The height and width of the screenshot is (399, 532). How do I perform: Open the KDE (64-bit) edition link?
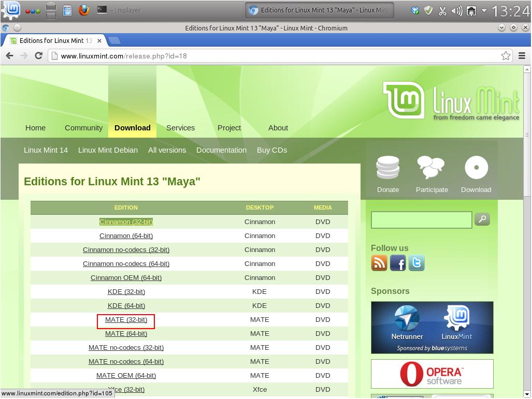pyautogui.click(x=126, y=305)
